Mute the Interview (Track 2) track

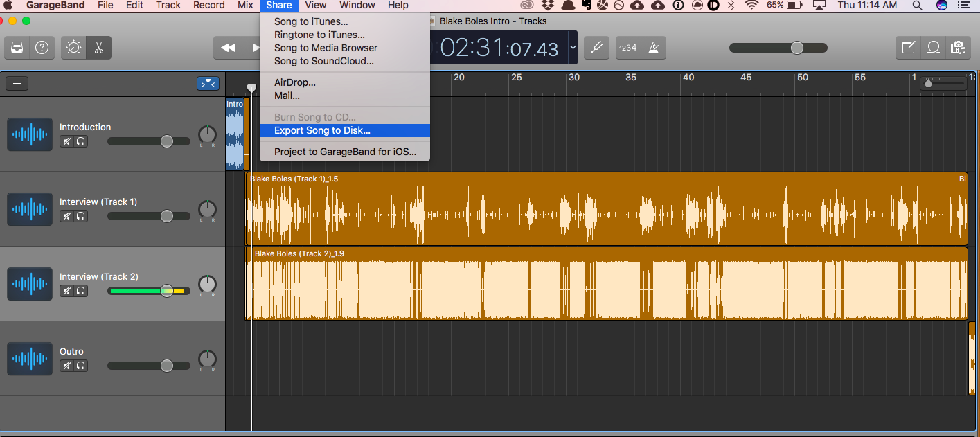coord(66,291)
